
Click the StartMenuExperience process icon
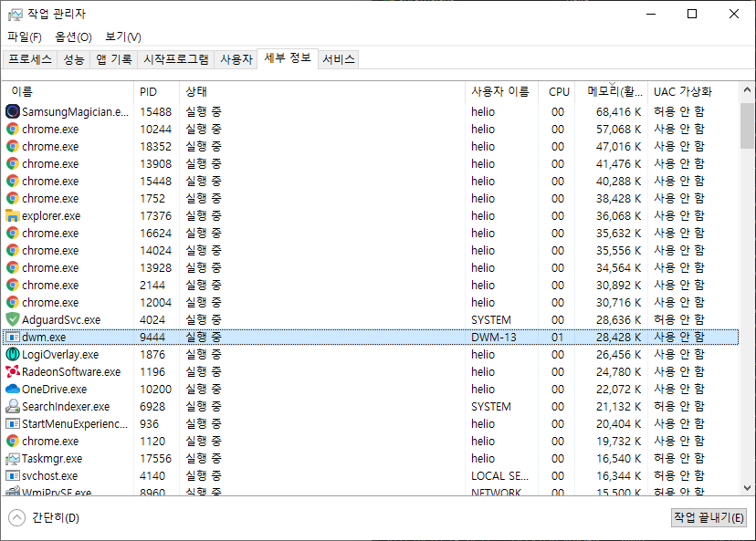(x=13, y=424)
